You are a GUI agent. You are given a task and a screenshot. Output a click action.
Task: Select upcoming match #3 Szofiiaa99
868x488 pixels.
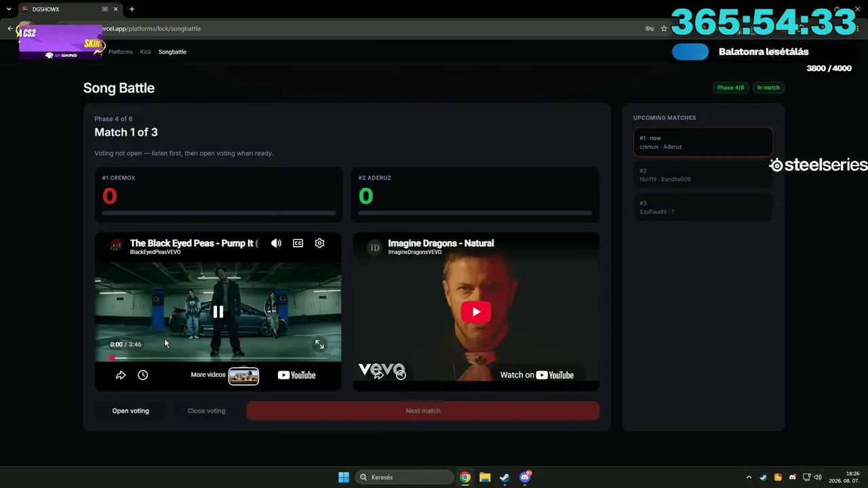[x=703, y=207]
